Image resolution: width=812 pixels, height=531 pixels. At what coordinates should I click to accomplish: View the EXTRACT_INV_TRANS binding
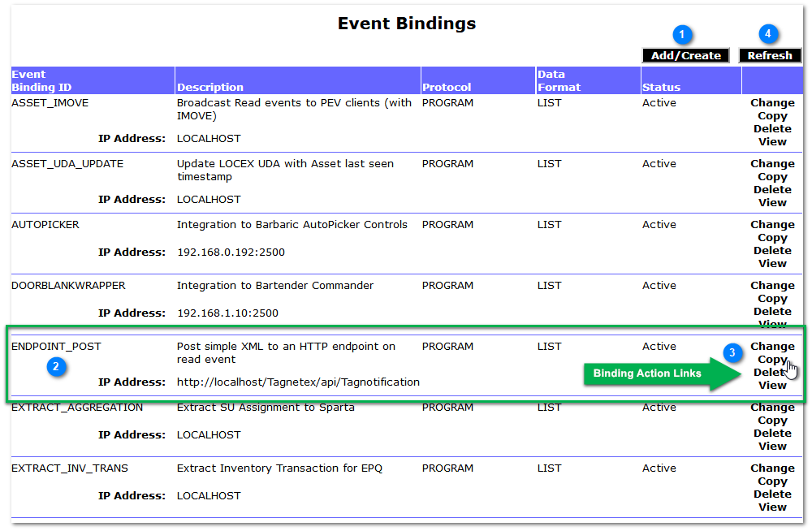pyautogui.click(x=772, y=507)
